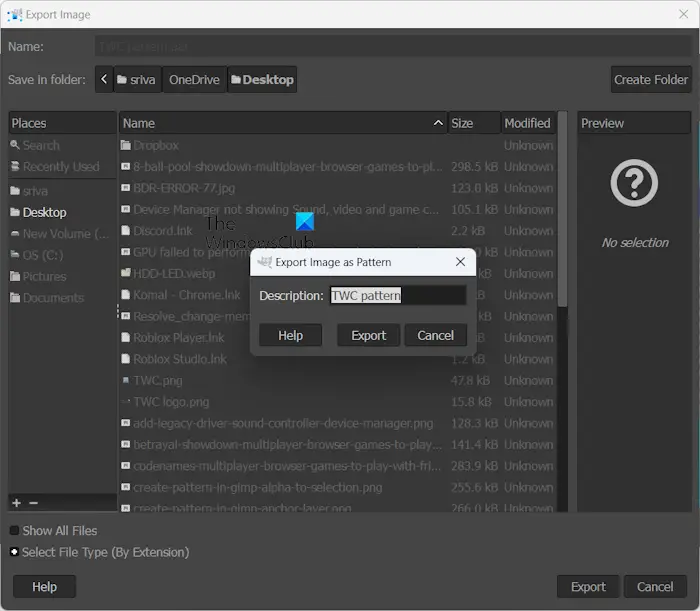Click the Description text field
Image resolution: width=700 pixels, height=611 pixels.
tap(398, 295)
